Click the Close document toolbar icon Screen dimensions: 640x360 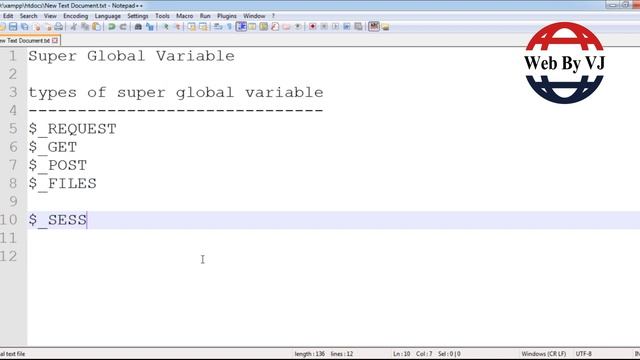click(x=37, y=27)
